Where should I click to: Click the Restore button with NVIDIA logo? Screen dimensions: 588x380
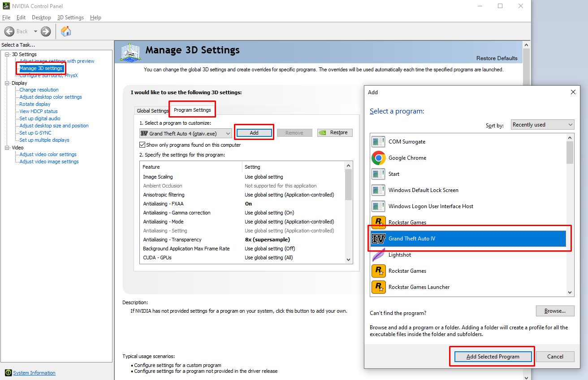[x=335, y=133]
